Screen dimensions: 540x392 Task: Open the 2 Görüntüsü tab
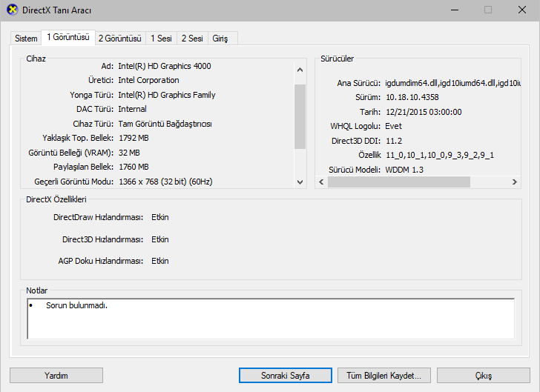coord(120,39)
